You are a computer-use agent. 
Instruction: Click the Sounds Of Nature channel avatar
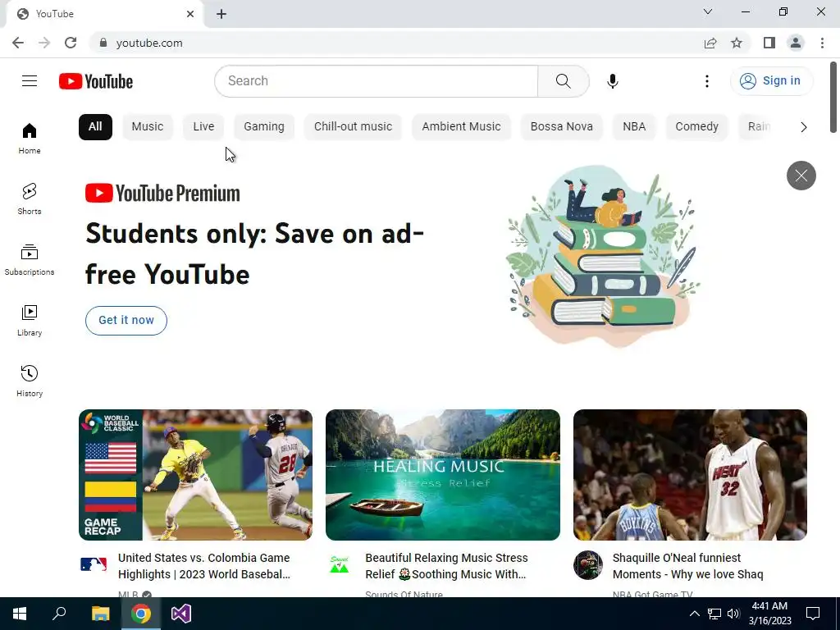pos(339,564)
